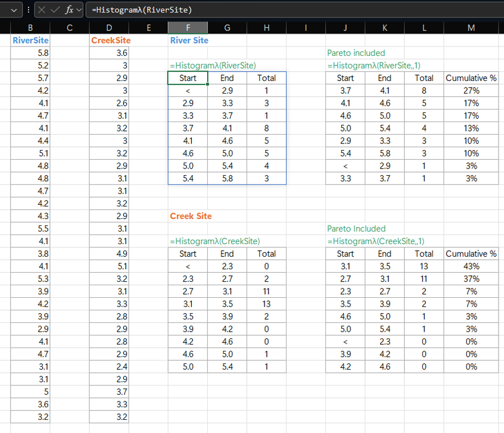Click the formula bar options dots
The image size is (504, 433).
28,10
